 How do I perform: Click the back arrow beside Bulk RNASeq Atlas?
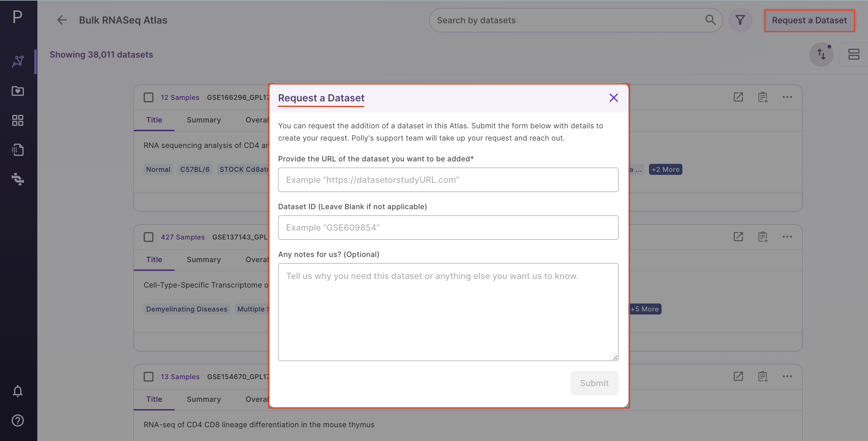62,20
